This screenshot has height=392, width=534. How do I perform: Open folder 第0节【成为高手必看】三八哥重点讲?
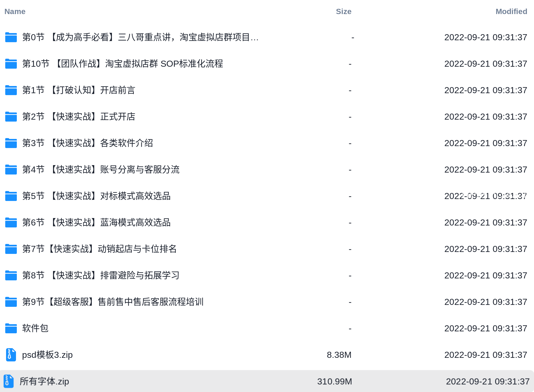[140, 37]
